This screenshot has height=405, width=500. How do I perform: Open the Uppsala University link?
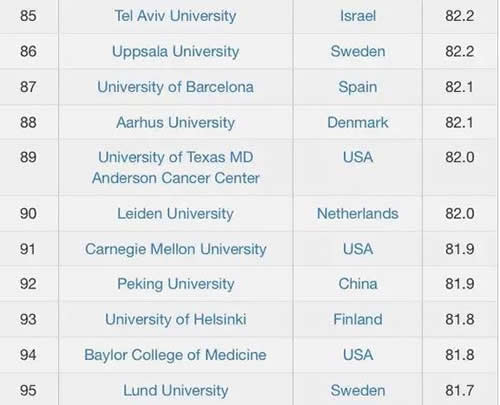click(176, 52)
